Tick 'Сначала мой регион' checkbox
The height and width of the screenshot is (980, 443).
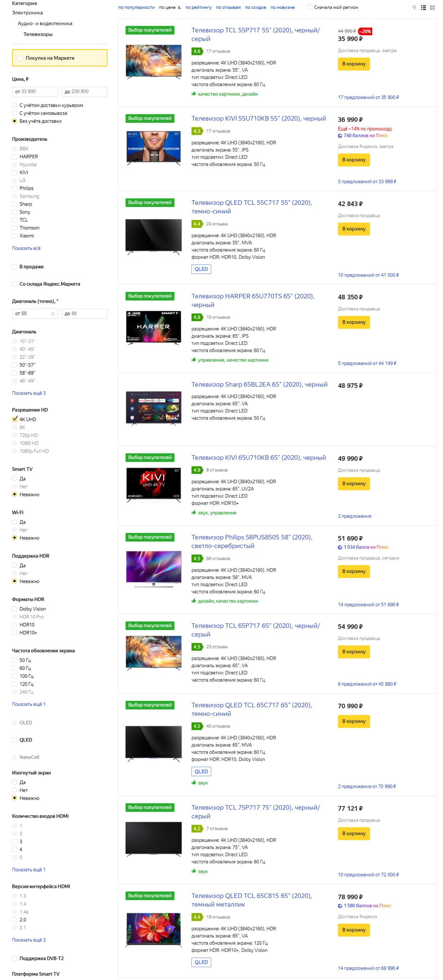coord(310,7)
